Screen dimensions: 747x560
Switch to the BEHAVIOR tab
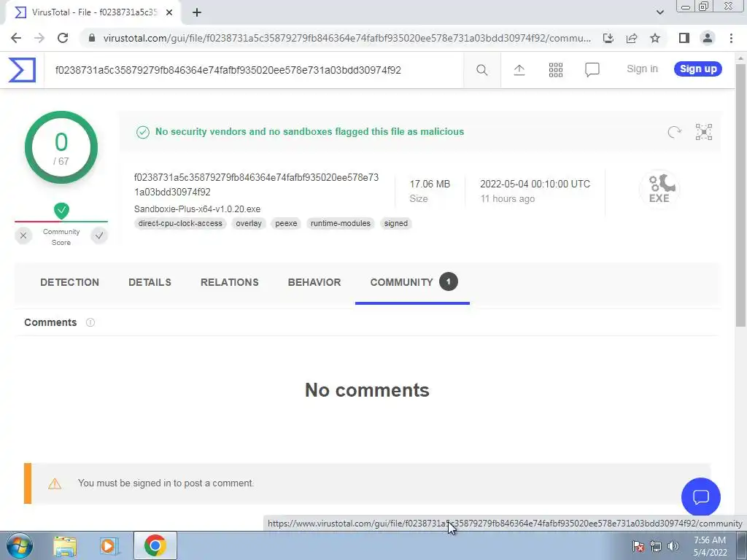[314, 282]
